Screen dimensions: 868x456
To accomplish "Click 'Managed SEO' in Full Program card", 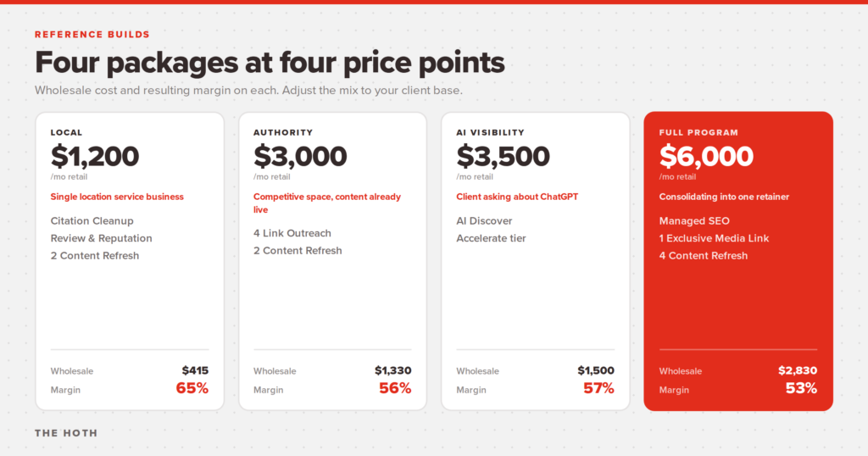I will point(694,221).
